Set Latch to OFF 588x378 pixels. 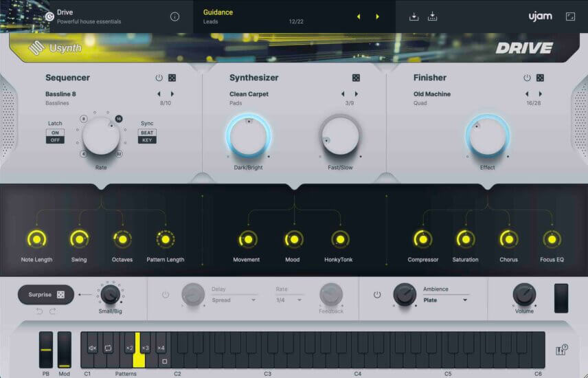[55, 140]
